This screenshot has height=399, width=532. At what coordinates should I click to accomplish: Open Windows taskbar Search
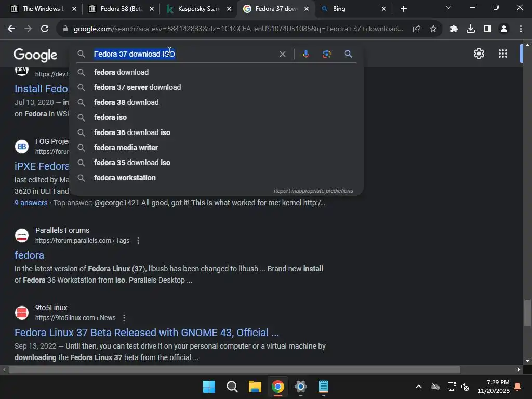pos(232,387)
